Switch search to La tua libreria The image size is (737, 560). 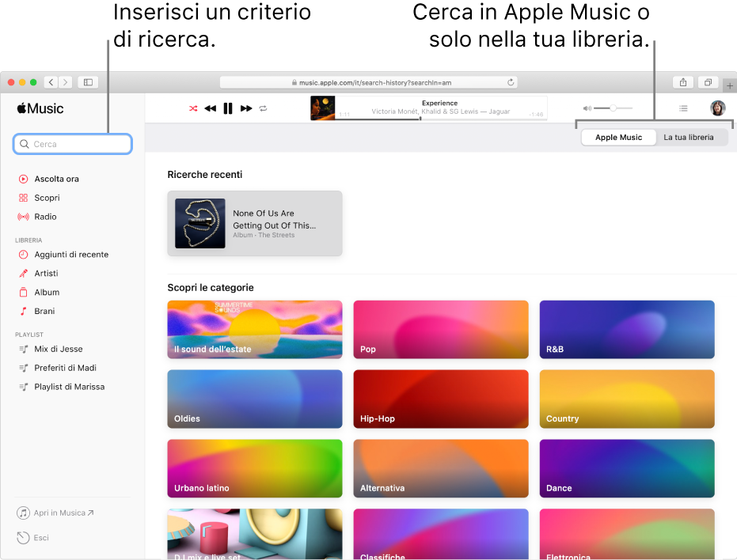point(688,138)
